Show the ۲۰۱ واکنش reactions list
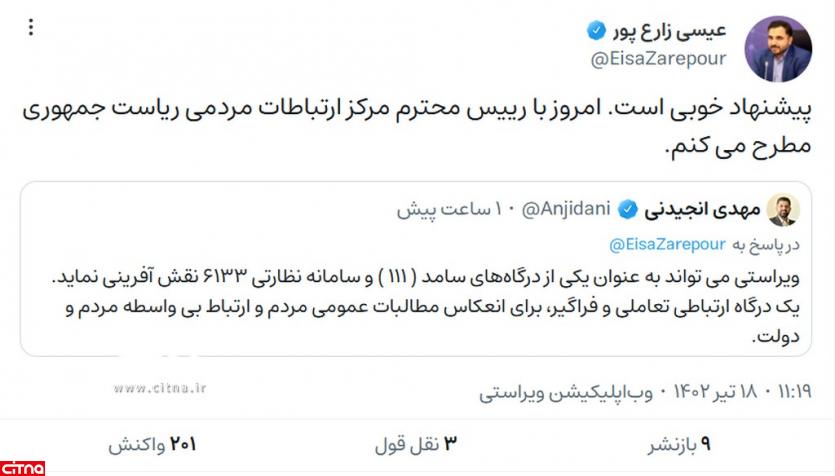Screen dimensions: 835x476 [152, 443]
